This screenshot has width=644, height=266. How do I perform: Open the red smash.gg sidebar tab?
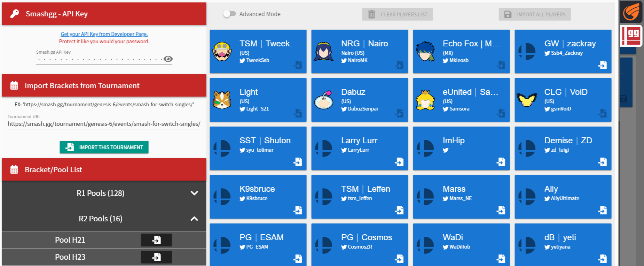(631, 36)
